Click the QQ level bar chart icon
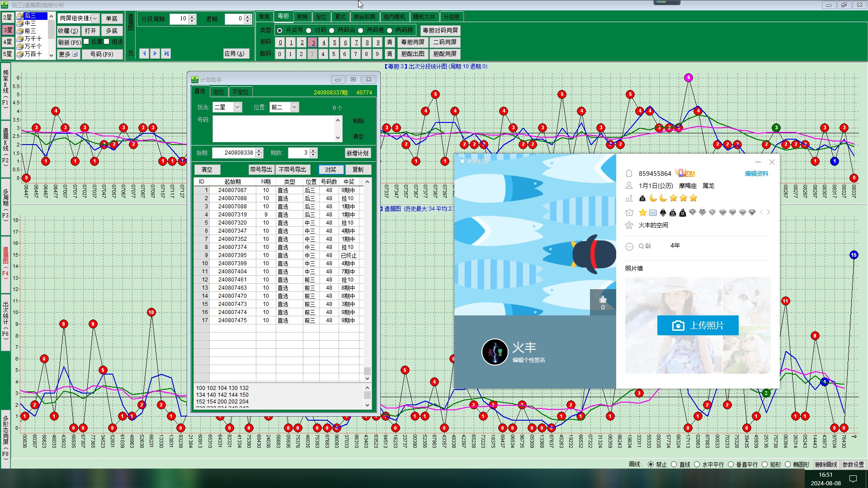This screenshot has height=488, width=868. click(x=629, y=198)
